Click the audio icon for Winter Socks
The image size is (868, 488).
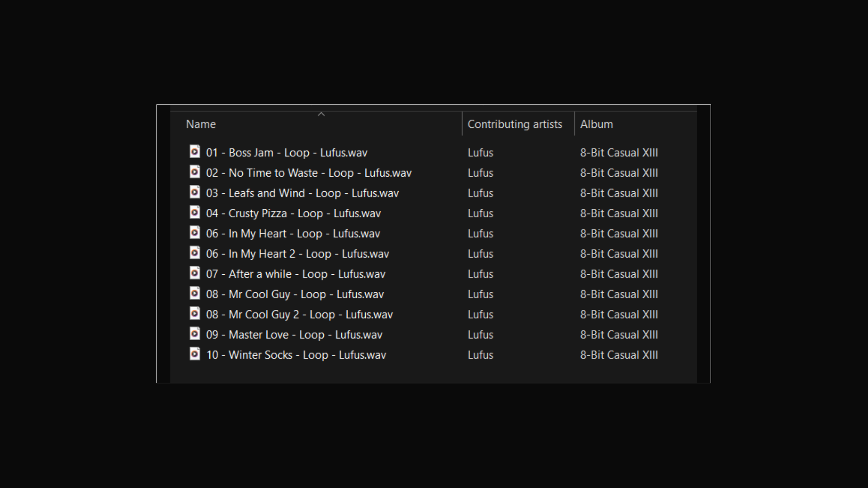coord(194,354)
